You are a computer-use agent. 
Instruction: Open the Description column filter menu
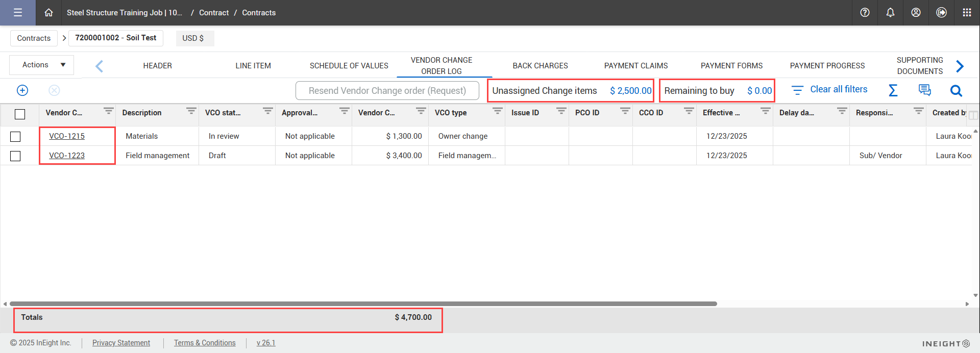(191, 111)
